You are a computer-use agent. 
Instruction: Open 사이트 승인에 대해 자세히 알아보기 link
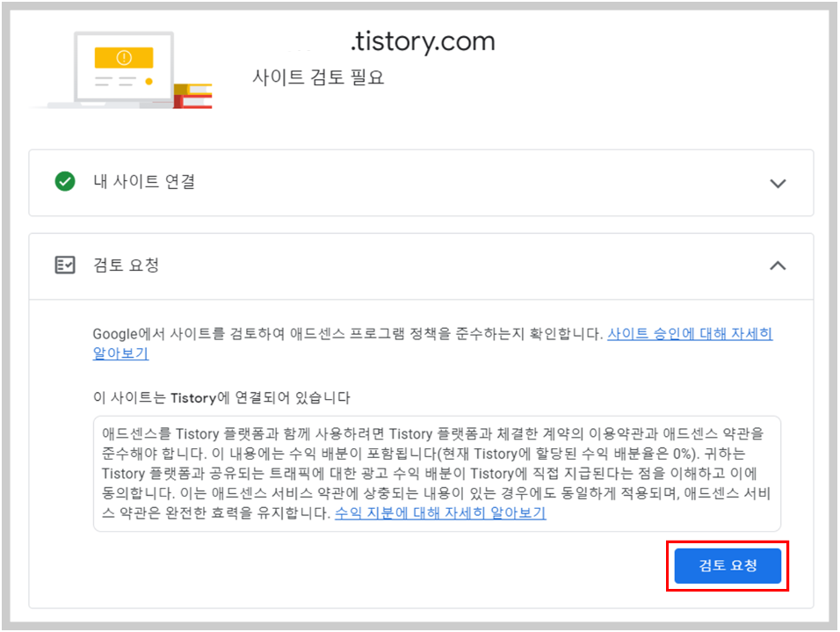point(690,334)
